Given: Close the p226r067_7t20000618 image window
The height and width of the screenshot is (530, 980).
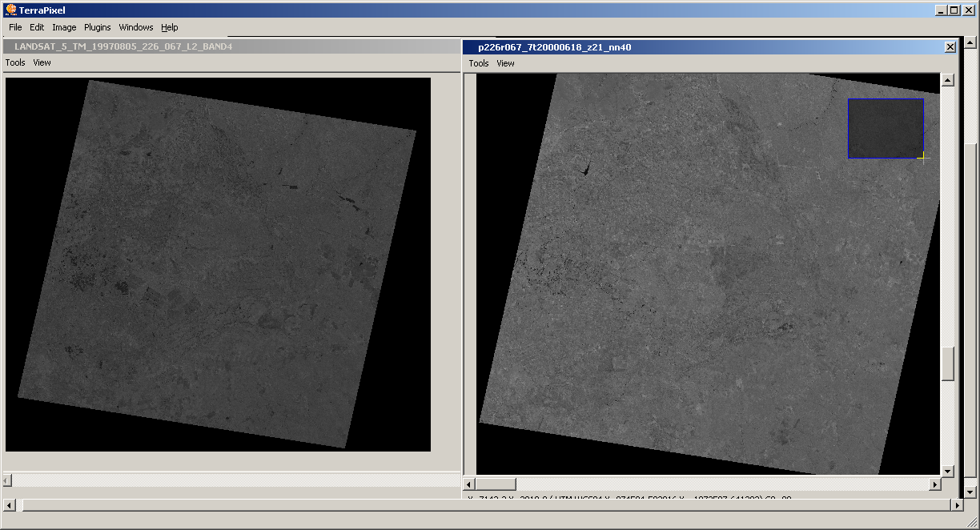Looking at the screenshot, I should [x=950, y=47].
